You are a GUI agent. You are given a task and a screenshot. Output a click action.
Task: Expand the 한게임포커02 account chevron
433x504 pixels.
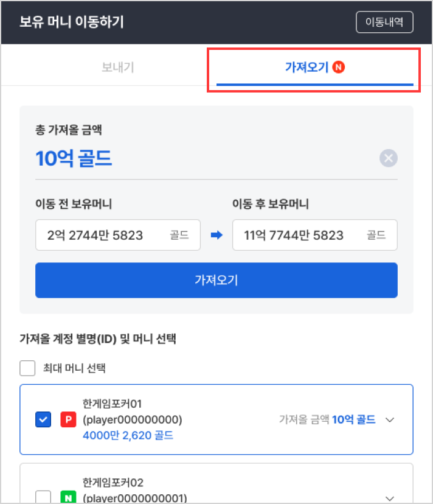tap(390, 498)
